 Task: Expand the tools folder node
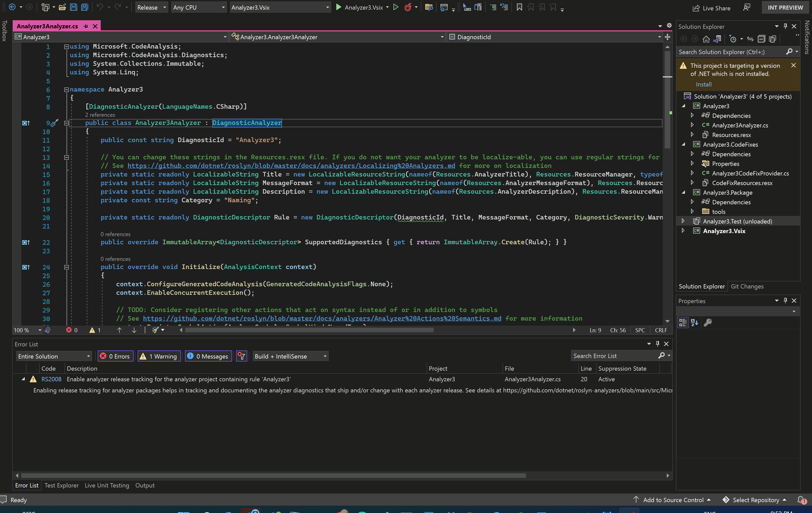[x=692, y=212]
